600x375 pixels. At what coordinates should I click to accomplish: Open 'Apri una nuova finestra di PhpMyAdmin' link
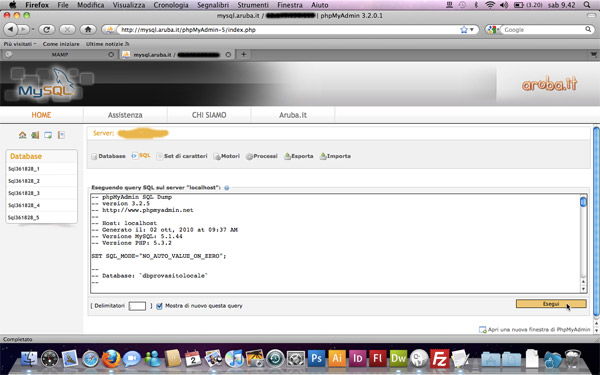535,329
